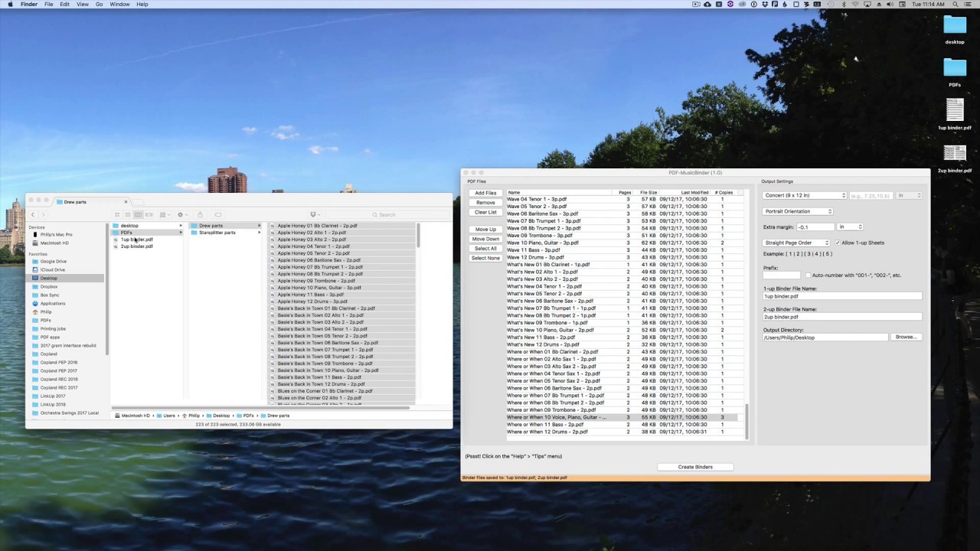
Task: Select Apple Honey 01 Bb Clarinet file
Action: tap(317, 226)
